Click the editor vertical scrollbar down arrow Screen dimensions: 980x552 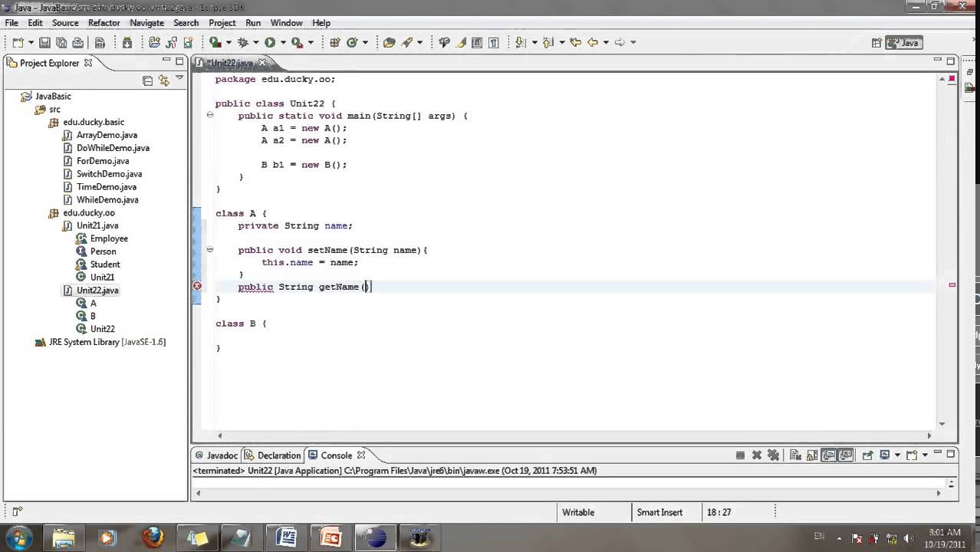(942, 423)
